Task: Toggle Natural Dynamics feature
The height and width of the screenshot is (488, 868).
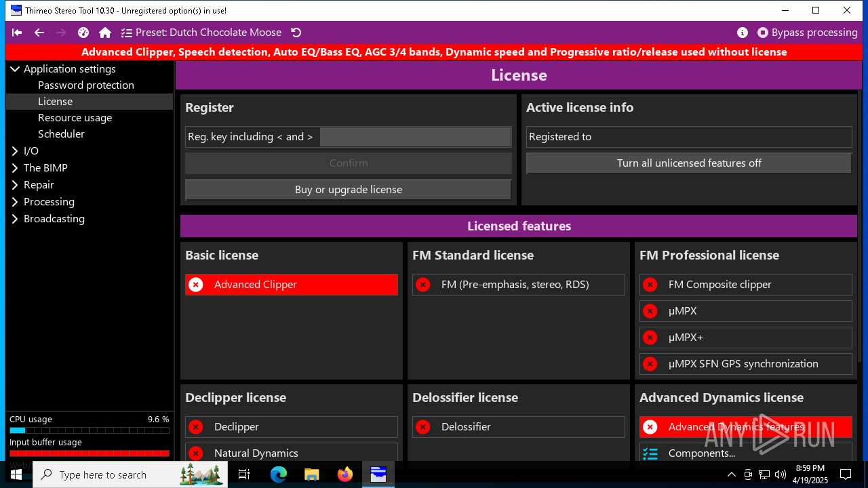Action: [292, 452]
